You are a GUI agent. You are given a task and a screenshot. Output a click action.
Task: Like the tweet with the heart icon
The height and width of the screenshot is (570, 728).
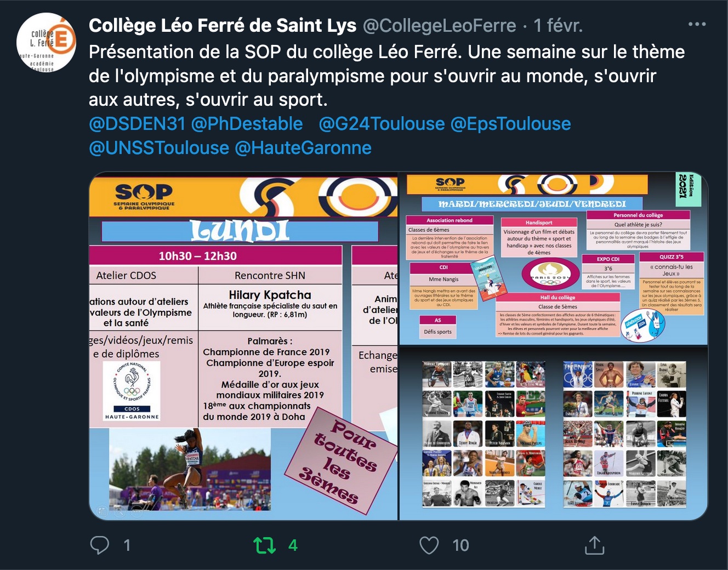pyautogui.click(x=429, y=545)
